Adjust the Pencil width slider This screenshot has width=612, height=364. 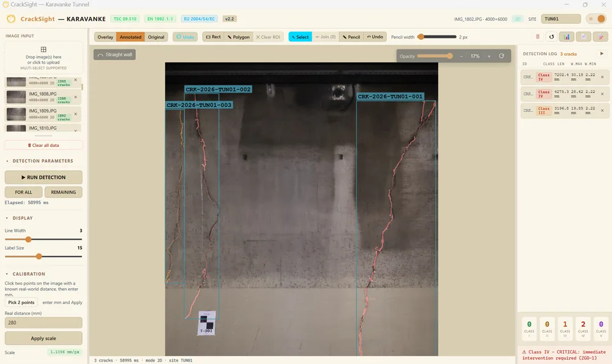pos(437,37)
